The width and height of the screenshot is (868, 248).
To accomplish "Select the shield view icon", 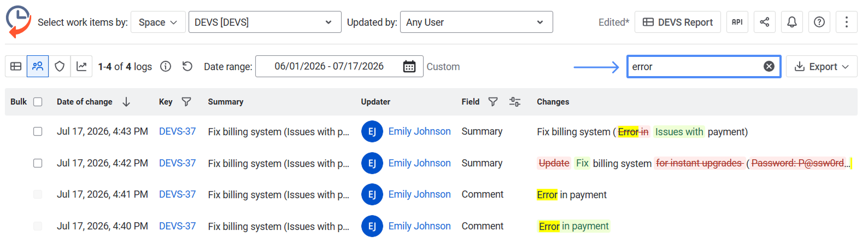I will [60, 66].
